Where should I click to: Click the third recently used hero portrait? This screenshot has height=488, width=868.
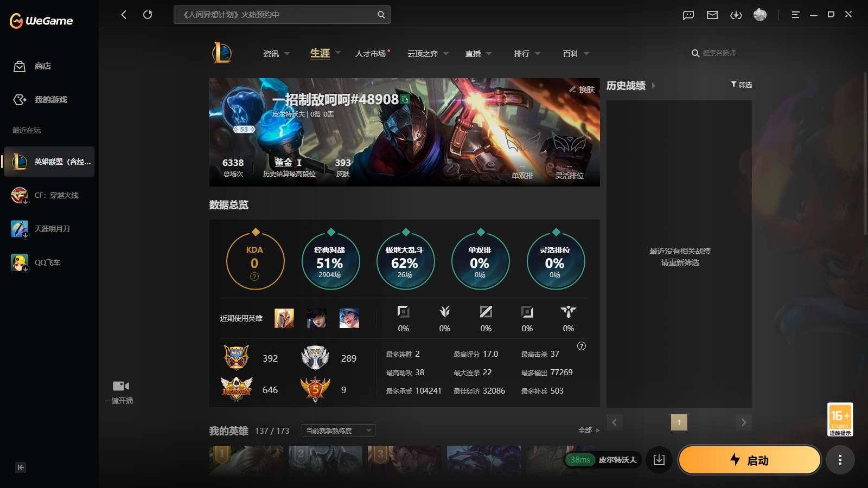[349, 318]
